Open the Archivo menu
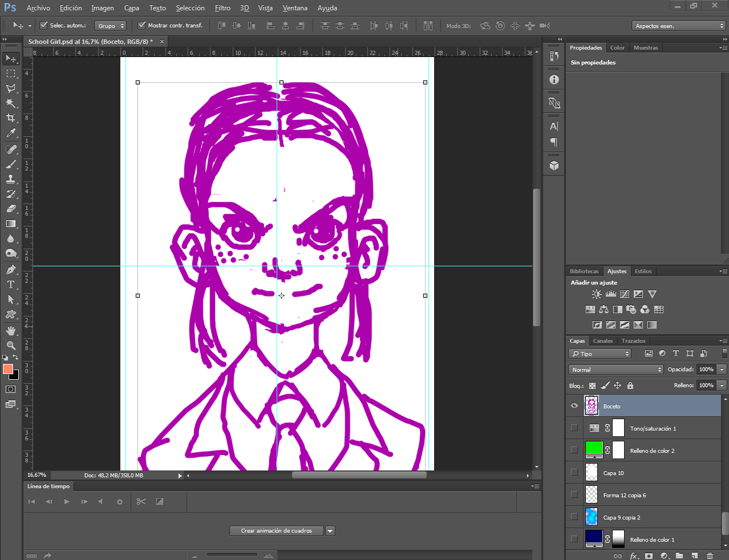 pos(38,8)
